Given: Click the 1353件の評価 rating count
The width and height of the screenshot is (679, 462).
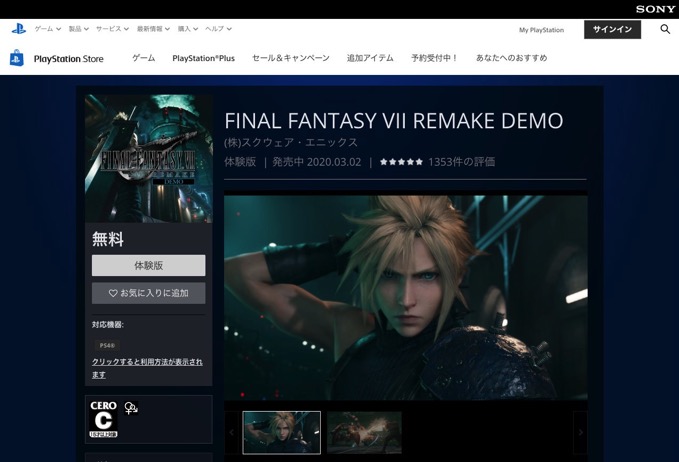Looking at the screenshot, I should [x=462, y=162].
